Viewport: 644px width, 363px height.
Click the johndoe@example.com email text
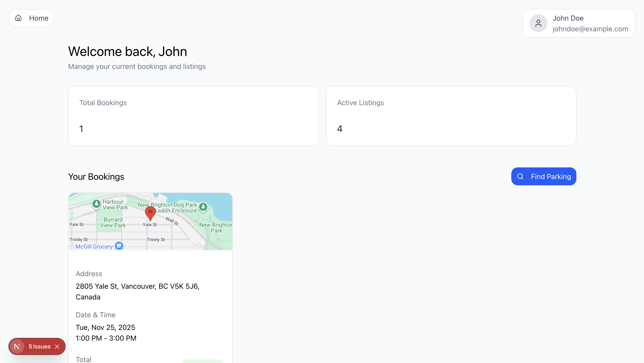(x=590, y=29)
